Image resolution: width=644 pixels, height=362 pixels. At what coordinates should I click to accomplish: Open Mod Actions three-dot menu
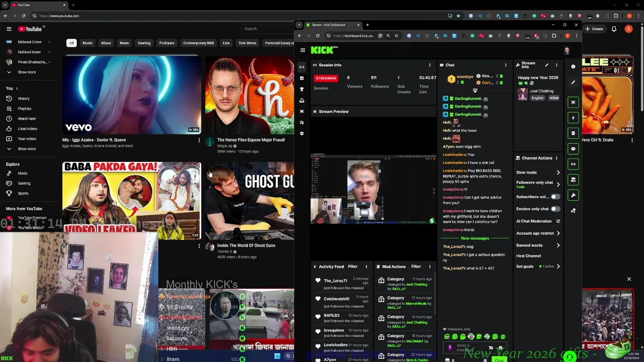click(x=430, y=266)
